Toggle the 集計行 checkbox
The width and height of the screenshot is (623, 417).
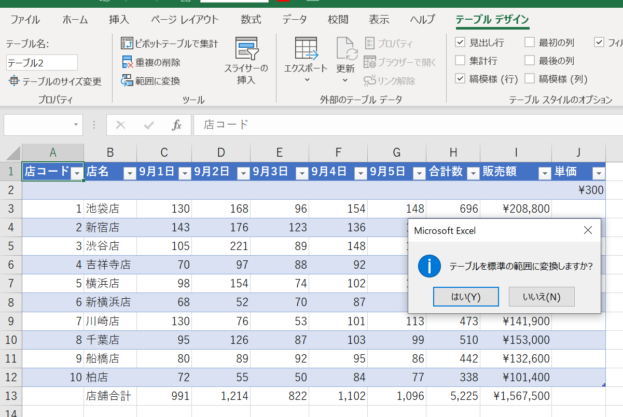click(x=460, y=60)
